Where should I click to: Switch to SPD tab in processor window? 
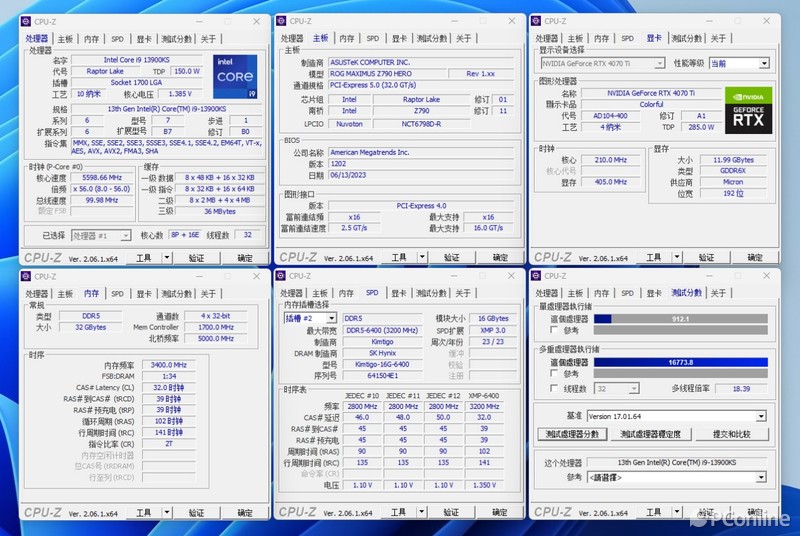(117, 39)
